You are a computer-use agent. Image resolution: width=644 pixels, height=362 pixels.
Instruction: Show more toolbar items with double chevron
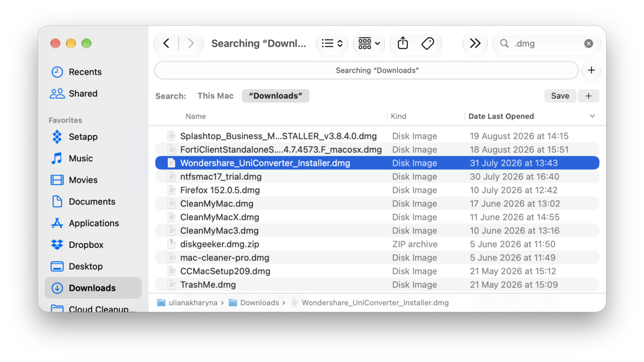[475, 43]
